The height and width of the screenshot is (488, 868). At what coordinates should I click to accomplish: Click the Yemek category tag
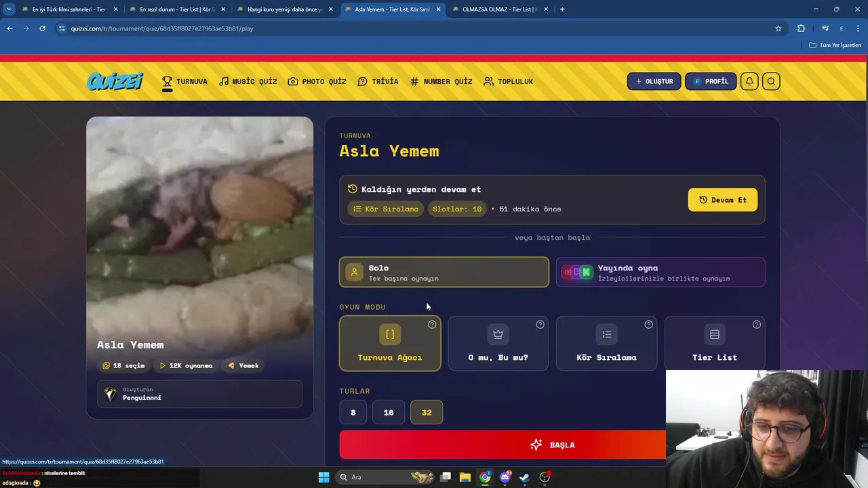243,365
